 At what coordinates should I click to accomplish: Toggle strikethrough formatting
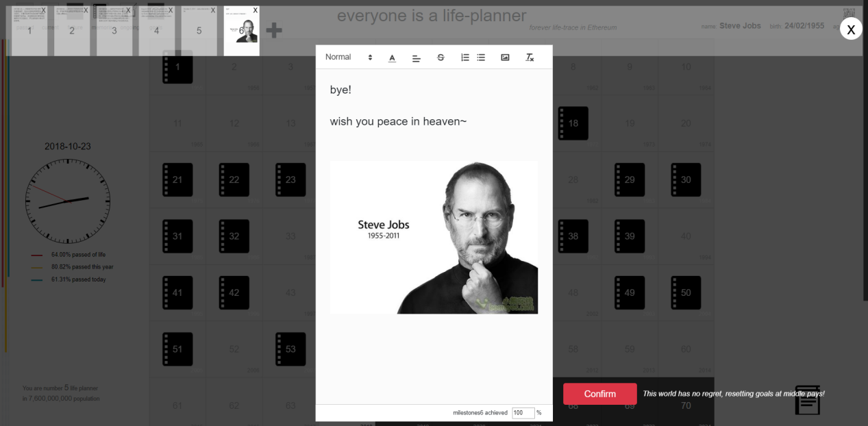point(441,58)
